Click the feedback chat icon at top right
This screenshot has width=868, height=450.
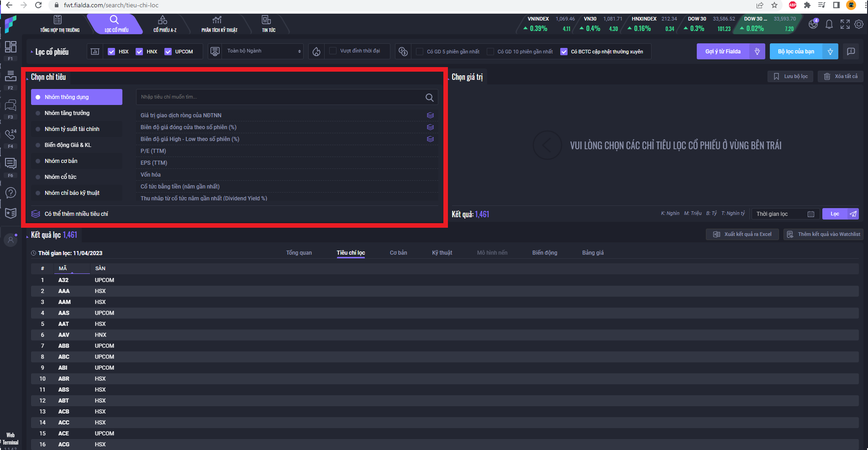[851, 52]
